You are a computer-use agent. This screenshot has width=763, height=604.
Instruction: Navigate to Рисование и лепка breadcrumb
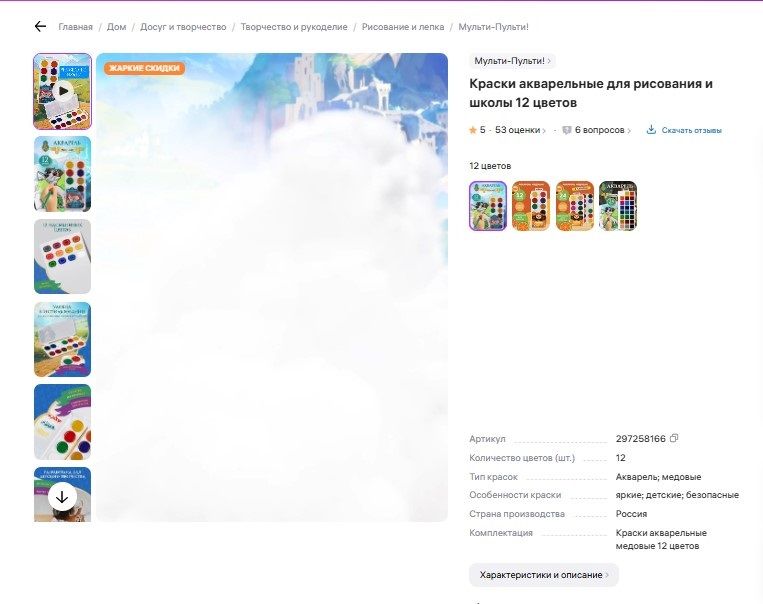pyautogui.click(x=403, y=27)
